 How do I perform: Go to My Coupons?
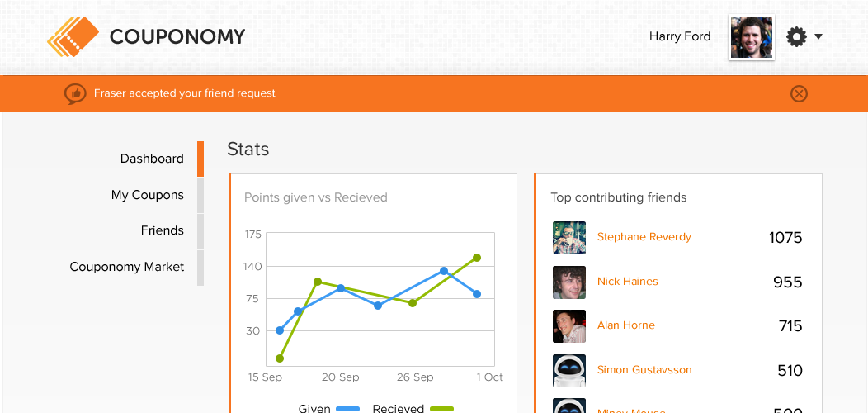tap(148, 195)
